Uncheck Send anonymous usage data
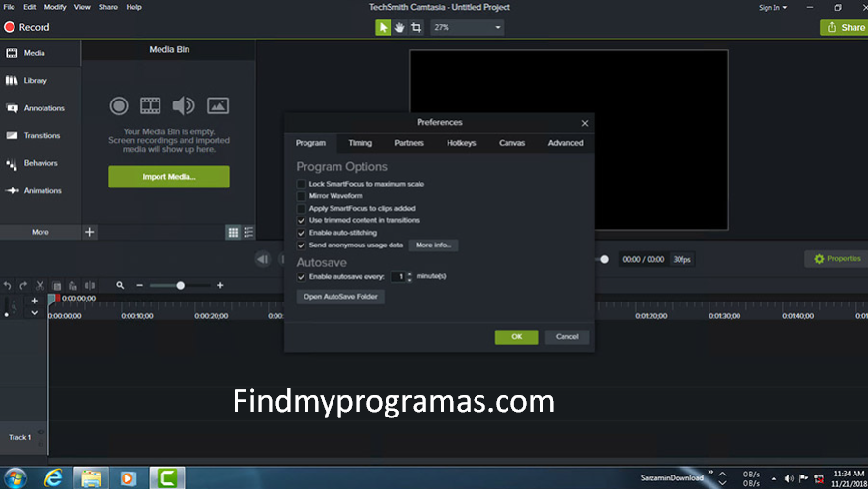The image size is (868, 489). click(x=302, y=245)
